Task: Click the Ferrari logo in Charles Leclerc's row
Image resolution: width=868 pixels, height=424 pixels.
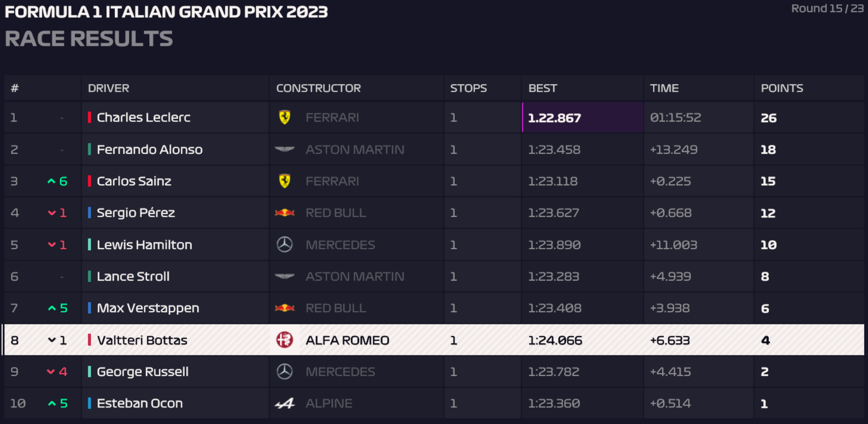Action: pyautogui.click(x=285, y=117)
